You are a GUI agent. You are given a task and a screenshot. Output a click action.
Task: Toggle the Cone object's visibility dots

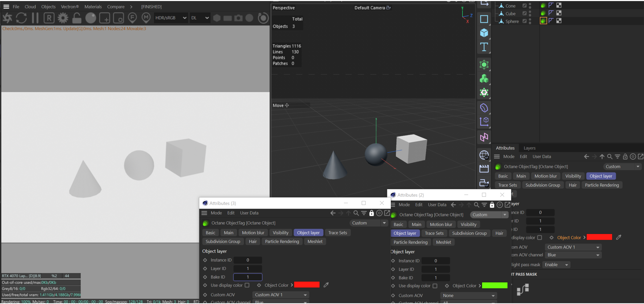click(x=530, y=6)
